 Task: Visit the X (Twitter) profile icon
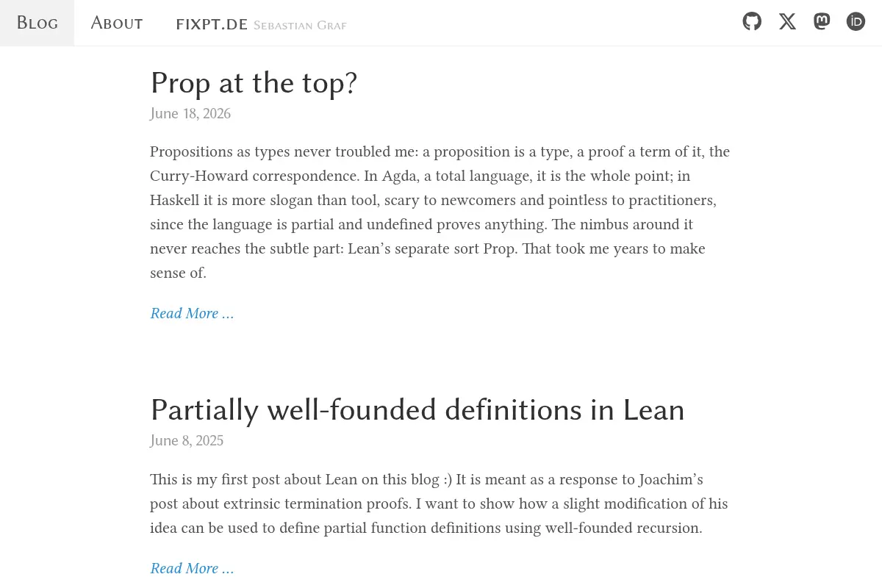click(787, 21)
